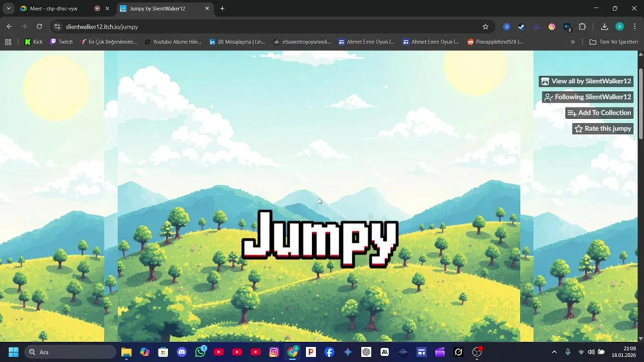Open Facebook from the taskbar
Viewport: 644px width, 362px height.
330,352
